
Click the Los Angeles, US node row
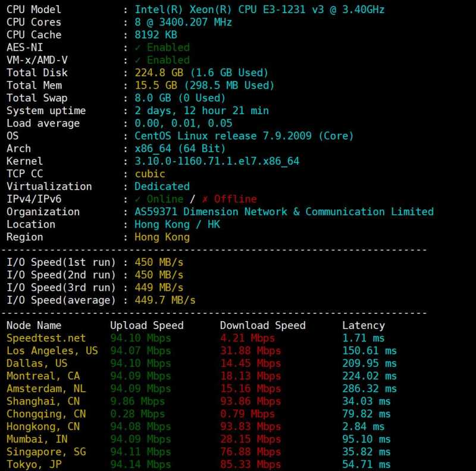(x=52, y=351)
